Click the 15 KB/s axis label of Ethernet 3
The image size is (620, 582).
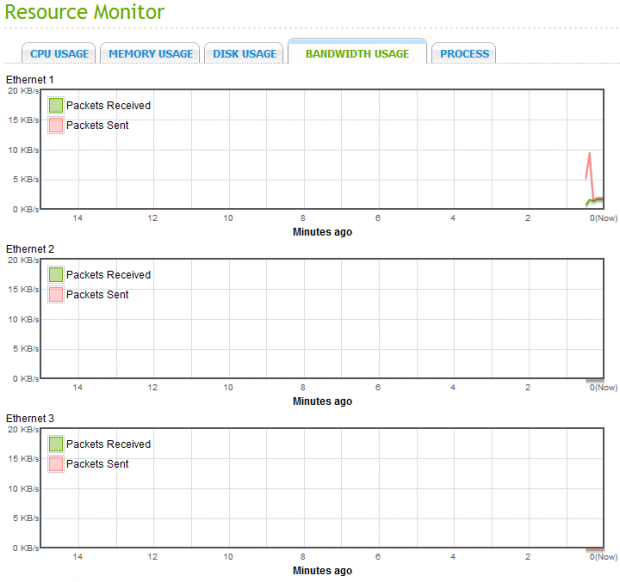pyautogui.click(x=23, y=459)
